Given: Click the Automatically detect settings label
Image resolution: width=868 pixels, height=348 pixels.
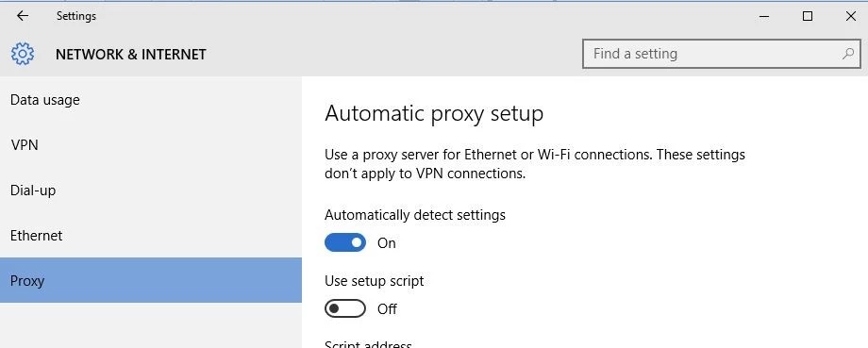Looking at the screenshot, I should [414, 214].
